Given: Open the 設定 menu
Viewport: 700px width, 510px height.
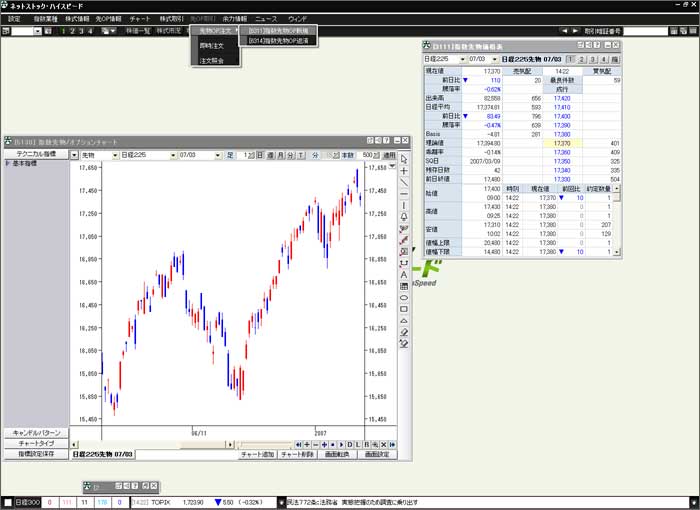Looking at the screenshot, I should click(14, 19).
